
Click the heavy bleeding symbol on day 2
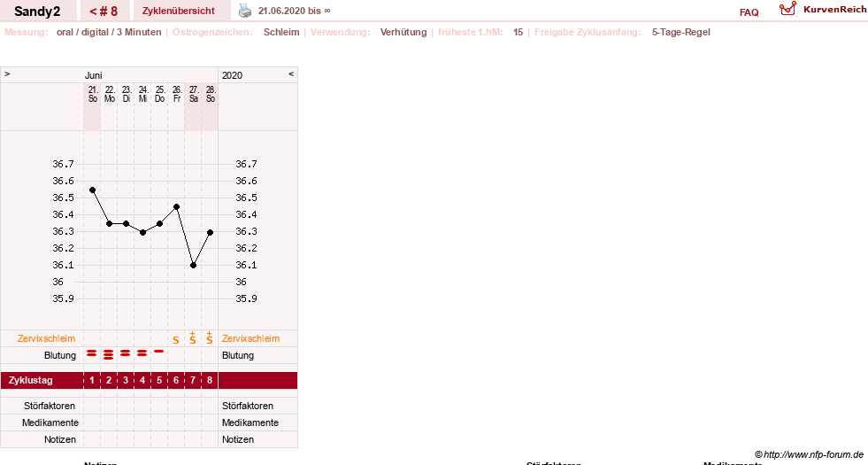pos(109,354)
